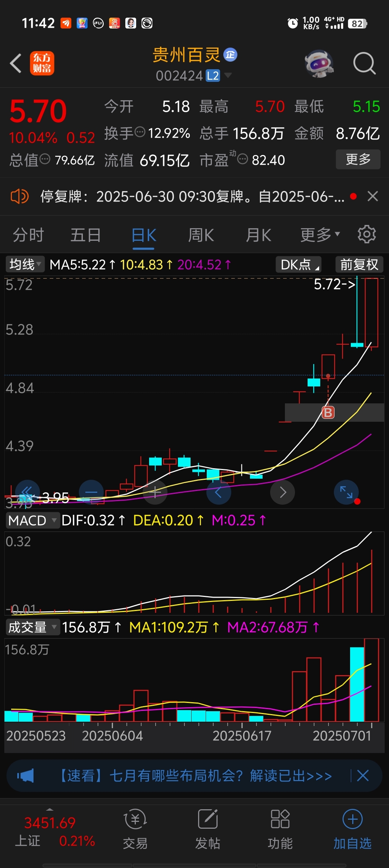This screenshot has height=868, width=389.
Task: Open the 均线 indicator dropdown
Action: point(25,265)
